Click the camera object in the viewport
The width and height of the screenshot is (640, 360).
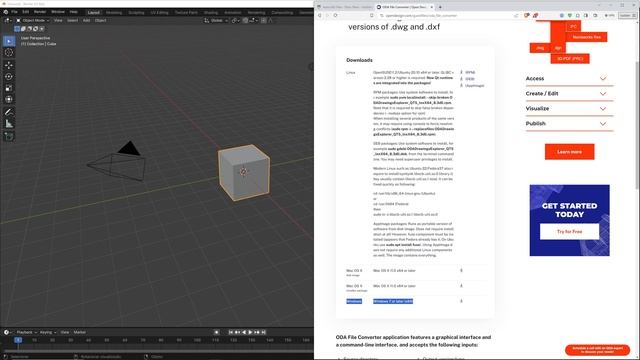pos(117,162)
